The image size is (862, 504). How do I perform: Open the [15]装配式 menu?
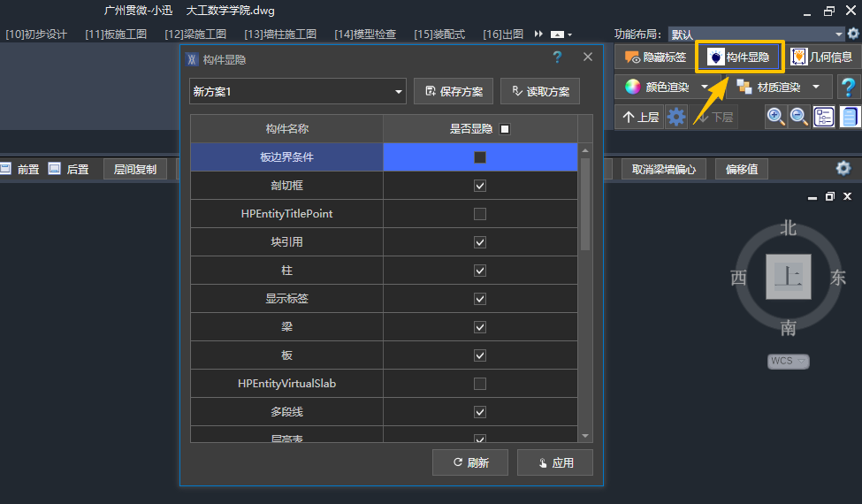(439, 34)
